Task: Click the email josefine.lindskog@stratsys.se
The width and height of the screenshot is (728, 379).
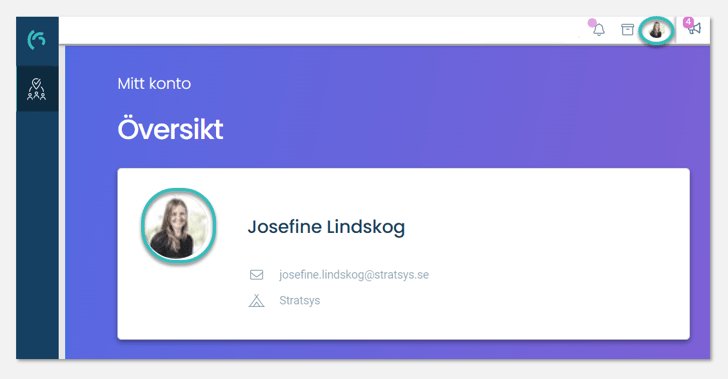Action: [354, 274]
